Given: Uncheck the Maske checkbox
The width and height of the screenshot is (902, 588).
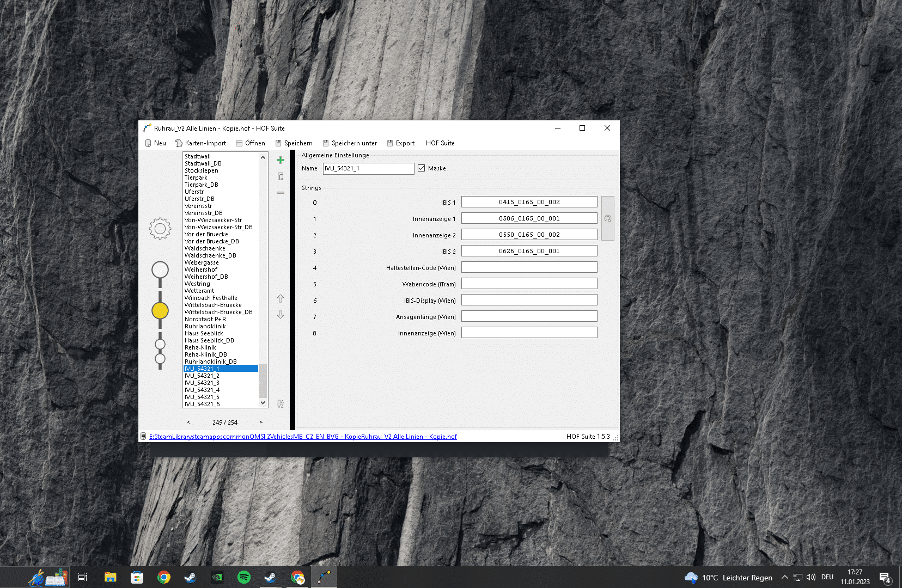Looking at the screenshot, I should point(422,168).
